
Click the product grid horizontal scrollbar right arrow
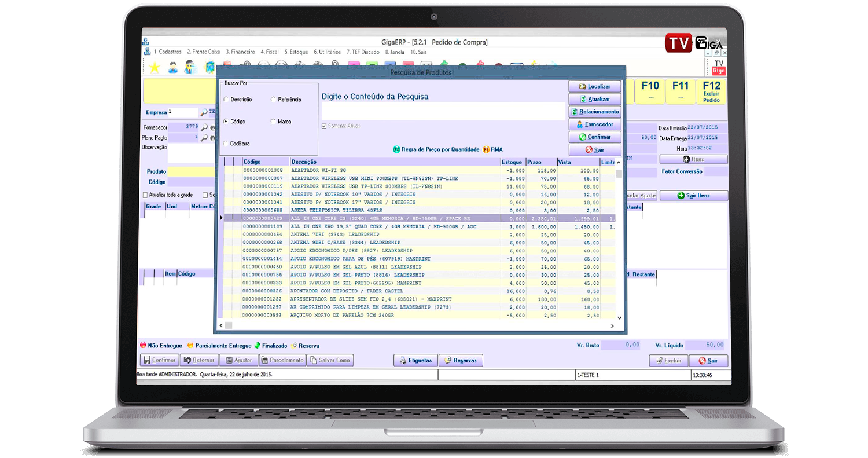[x=611, y=327]
